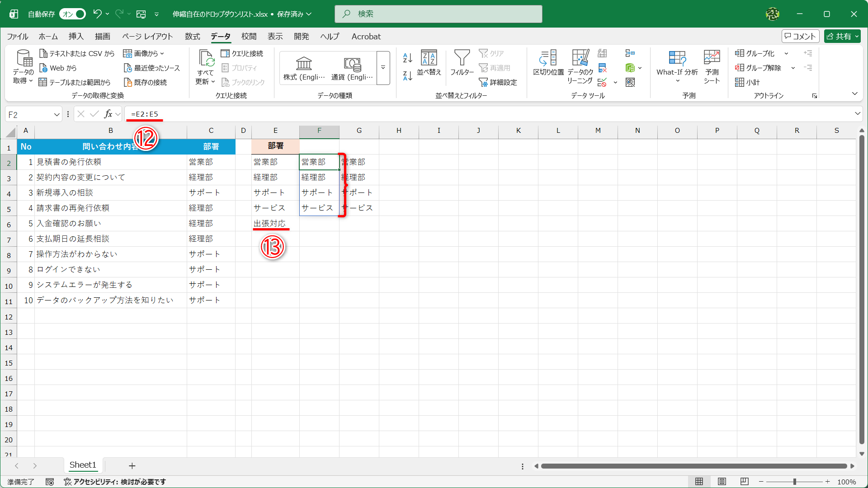Switch to the 数式 ribbon tab
Image resolution: width=868 pixels, height=488 pixels.
(192, 37)
